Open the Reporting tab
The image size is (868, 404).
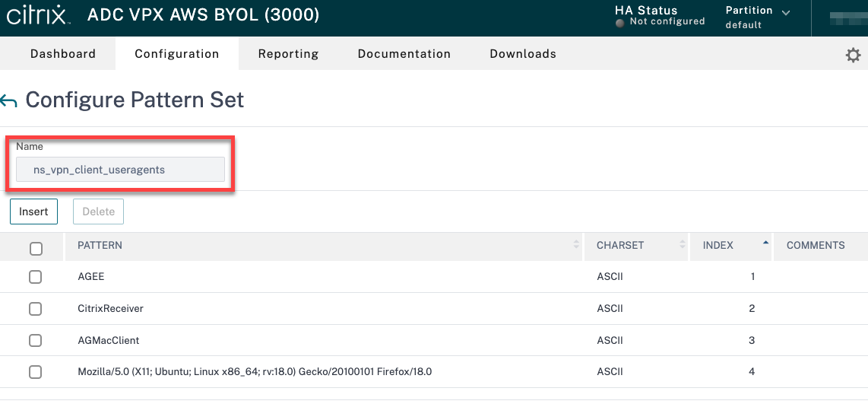(x=288, y=54)
